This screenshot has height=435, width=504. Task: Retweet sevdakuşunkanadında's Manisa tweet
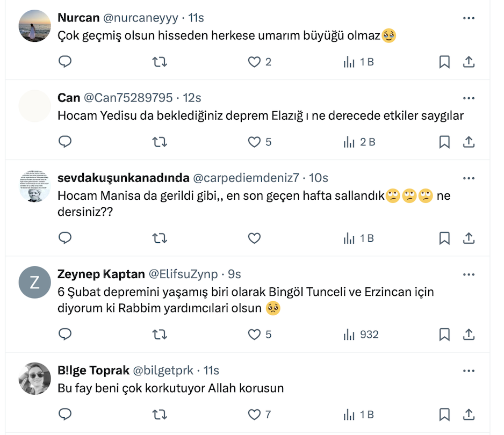[160, 238]
